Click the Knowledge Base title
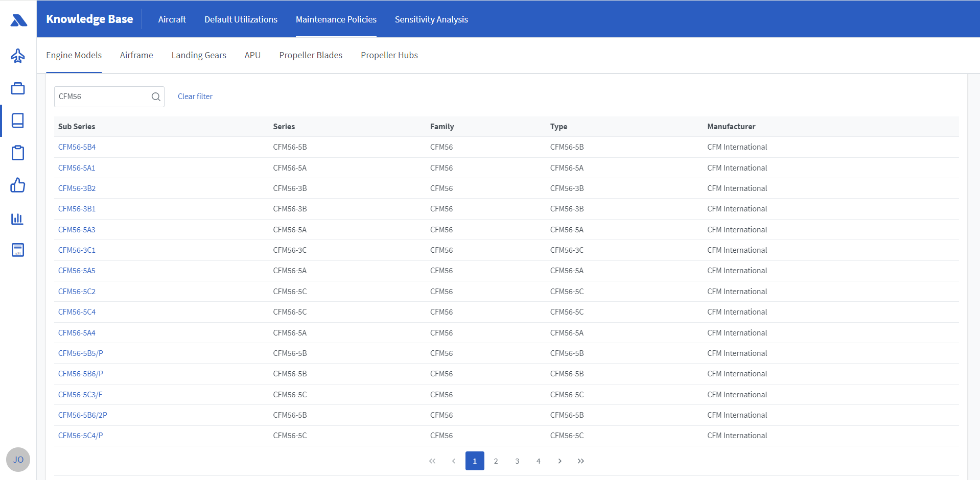Viewport: 980px width, 480px height. click(89, 19)
